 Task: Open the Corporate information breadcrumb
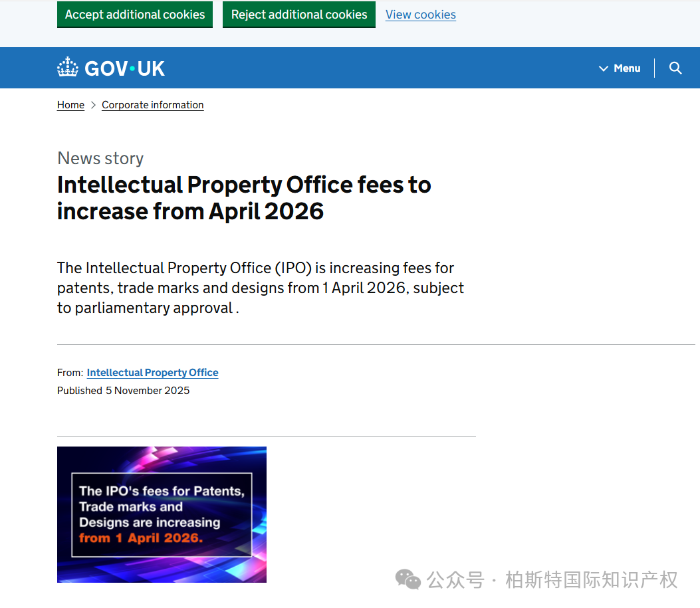pos(153,105)
